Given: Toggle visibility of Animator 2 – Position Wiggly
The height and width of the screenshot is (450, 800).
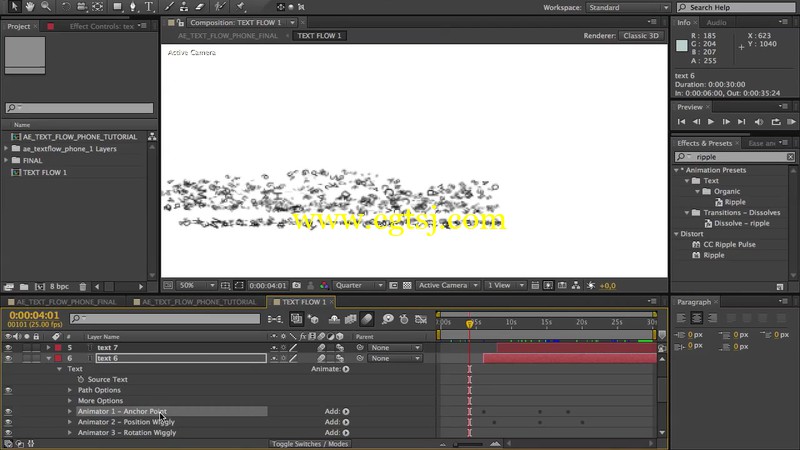Looking at the screenshot, I should (x=8, y=422).
